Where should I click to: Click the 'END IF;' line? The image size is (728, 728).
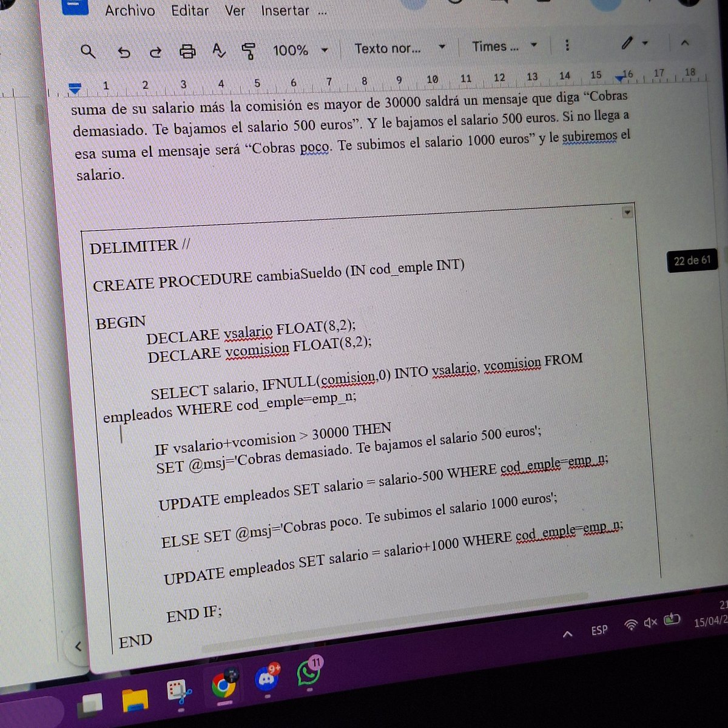(x=194, y=614)
